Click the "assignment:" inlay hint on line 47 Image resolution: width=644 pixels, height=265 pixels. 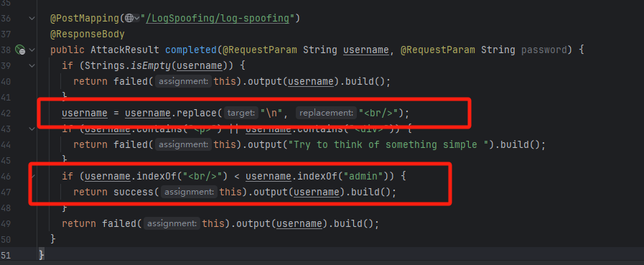pos(189,192)
